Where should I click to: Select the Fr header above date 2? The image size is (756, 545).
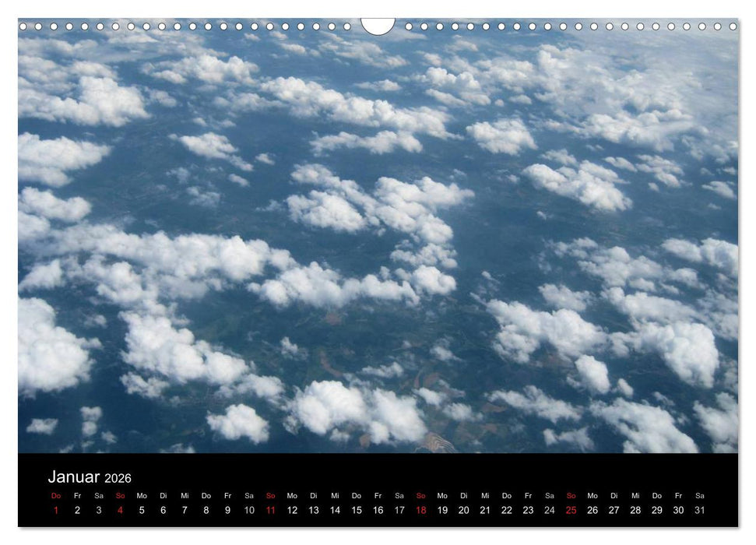(x=76, y=496)
